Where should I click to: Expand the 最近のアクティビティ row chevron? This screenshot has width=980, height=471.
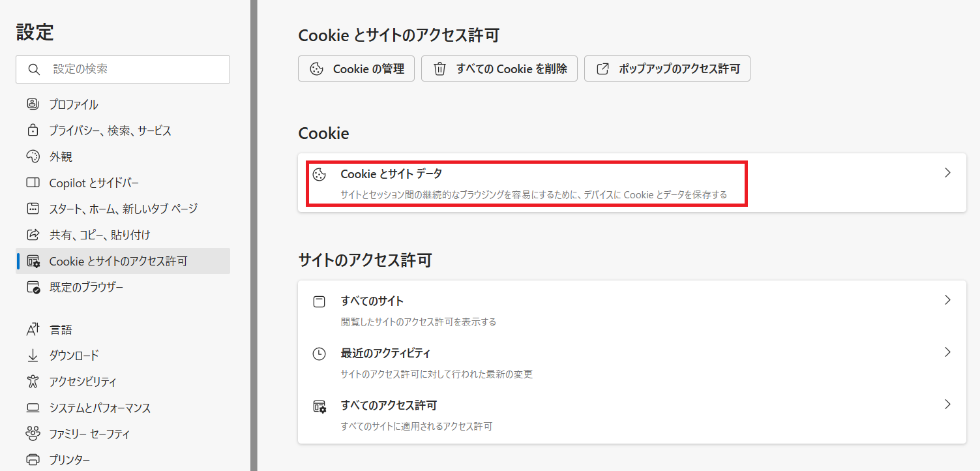point(947,352)
